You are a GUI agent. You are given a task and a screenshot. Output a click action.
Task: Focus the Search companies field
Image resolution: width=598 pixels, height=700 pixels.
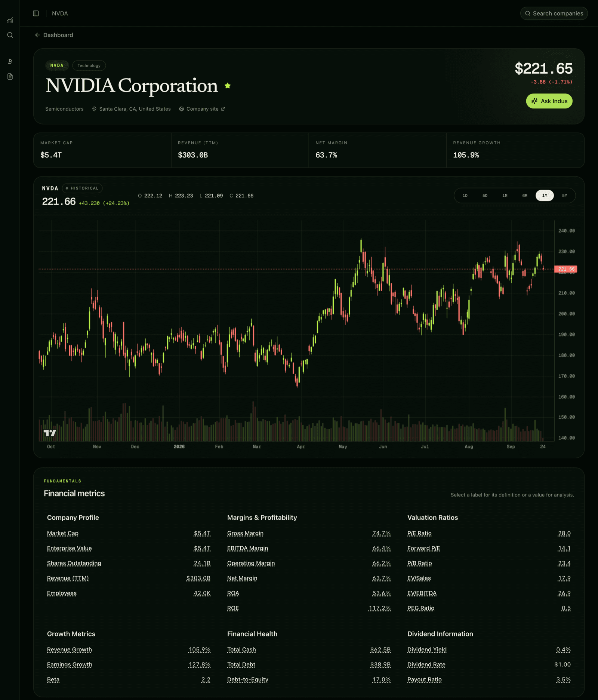[x=554, y=13]
